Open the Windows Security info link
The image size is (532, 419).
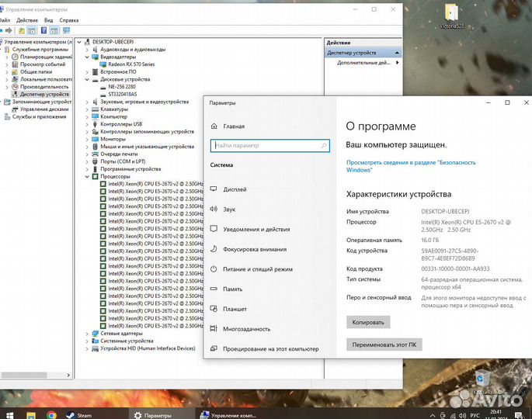click(x=411, y=166)
